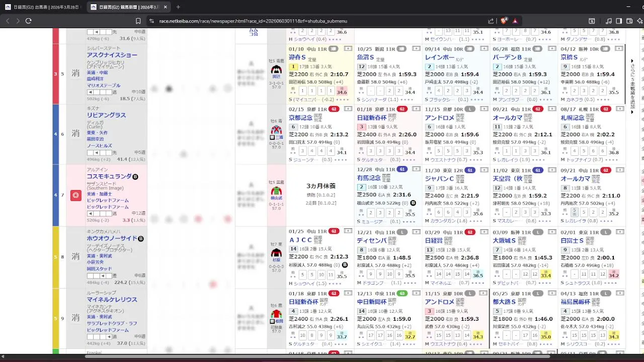
Task: Open race video icon for 札幌記念
Action: pos(620,109)
